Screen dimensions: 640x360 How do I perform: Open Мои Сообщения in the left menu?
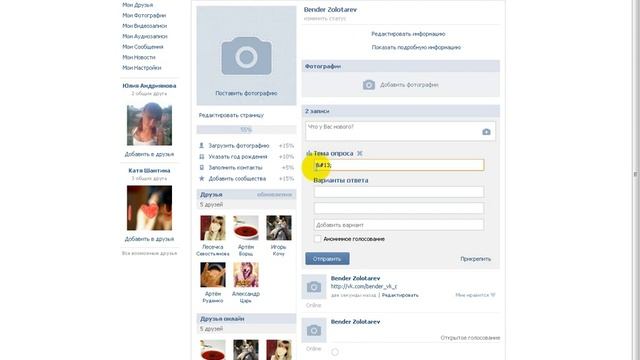pos(143,47)
